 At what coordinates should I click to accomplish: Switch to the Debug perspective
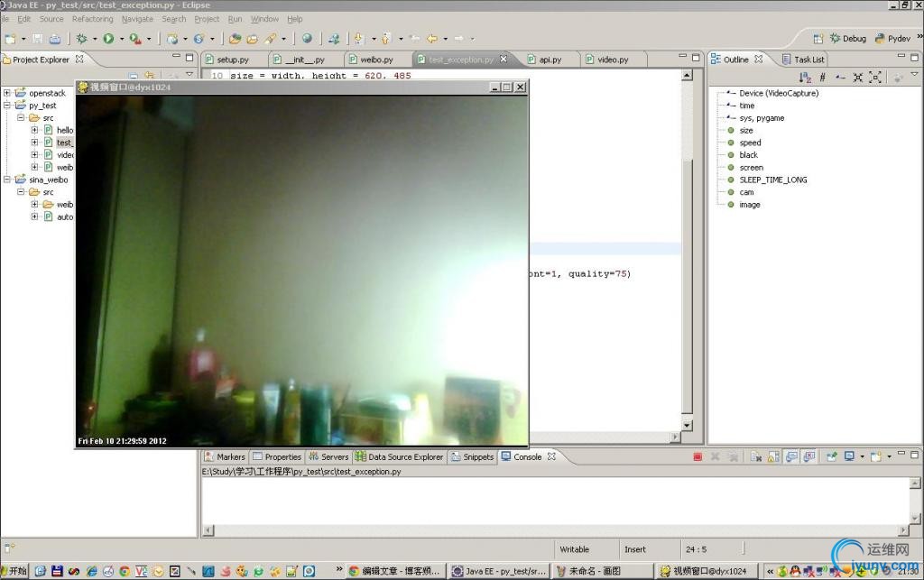(848, 38)
